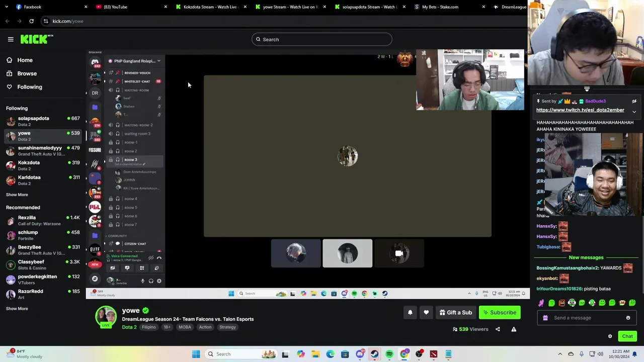Click the green Chat send button
Viewport: 644px width, 362px height.
(x=627, y=336)
